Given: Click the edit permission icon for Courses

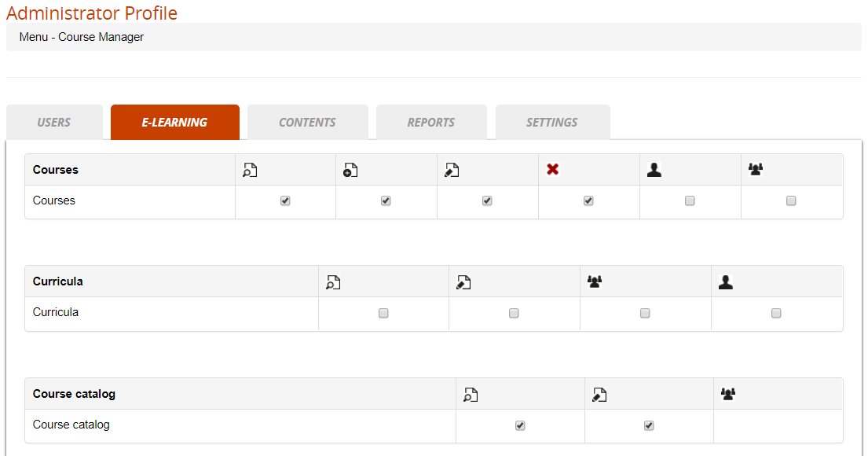Looking at the screenshot, I should 452,169.
